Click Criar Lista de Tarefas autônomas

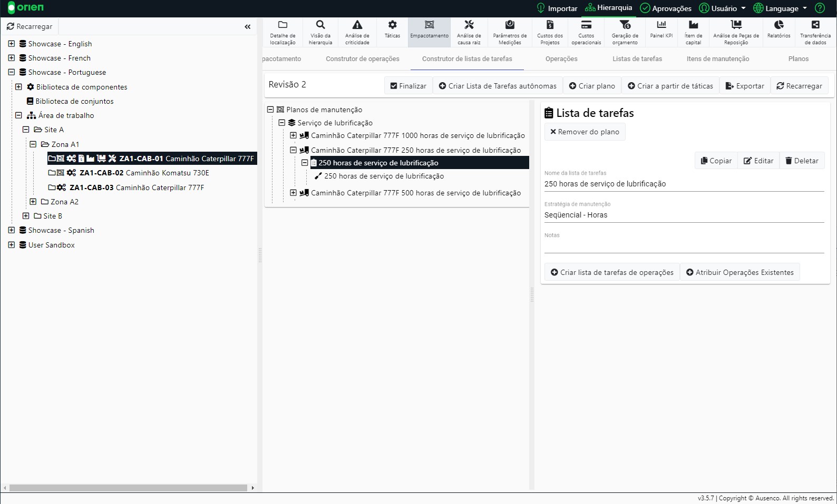[498, 86]
